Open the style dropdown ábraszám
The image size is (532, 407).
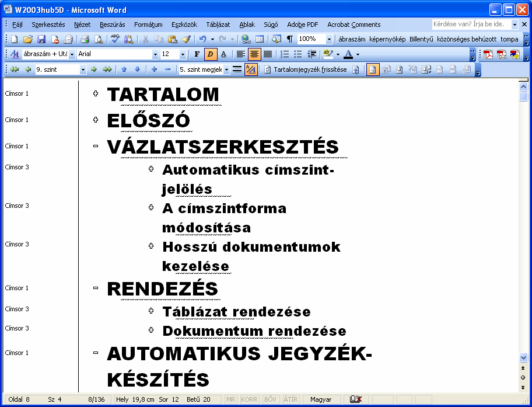point(72,54)
